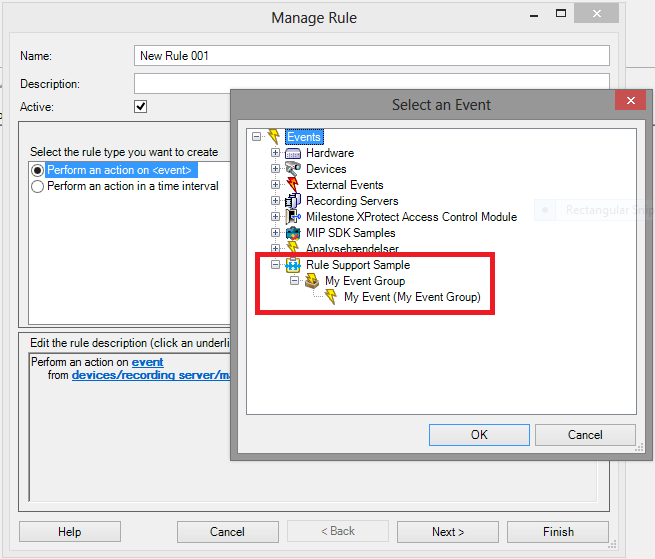Click the Events root lightning icon
This screenshot has width=655, height=559.
(x=274, y=136)
